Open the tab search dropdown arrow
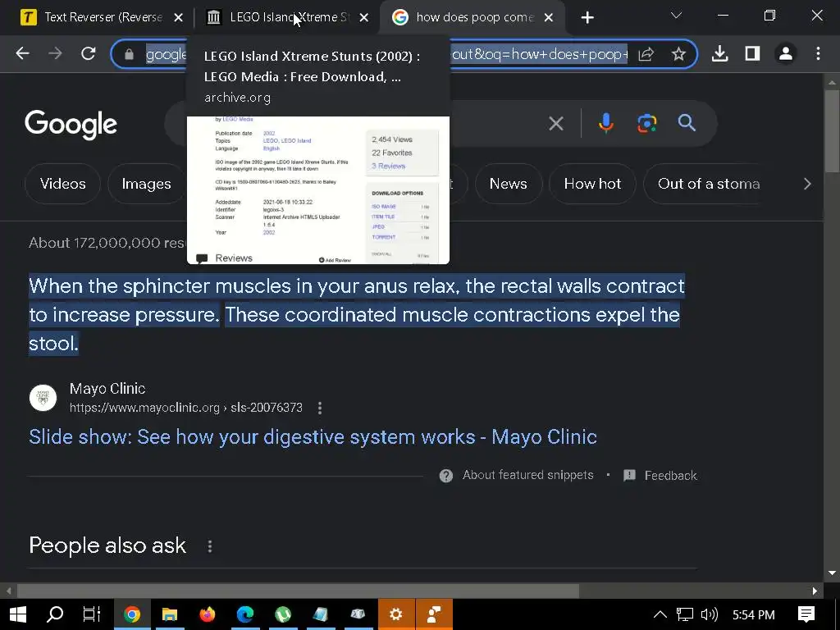Image resolution: width=840 pixels, height=630 pixels. 676,16
